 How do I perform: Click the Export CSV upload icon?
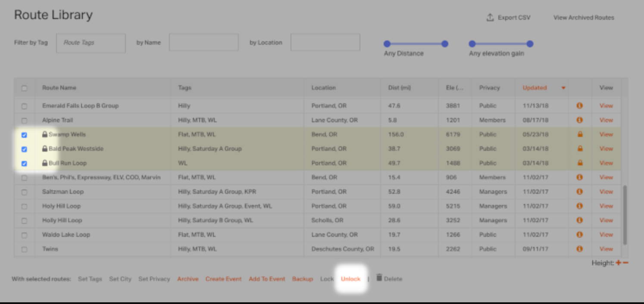click(490, 18)
